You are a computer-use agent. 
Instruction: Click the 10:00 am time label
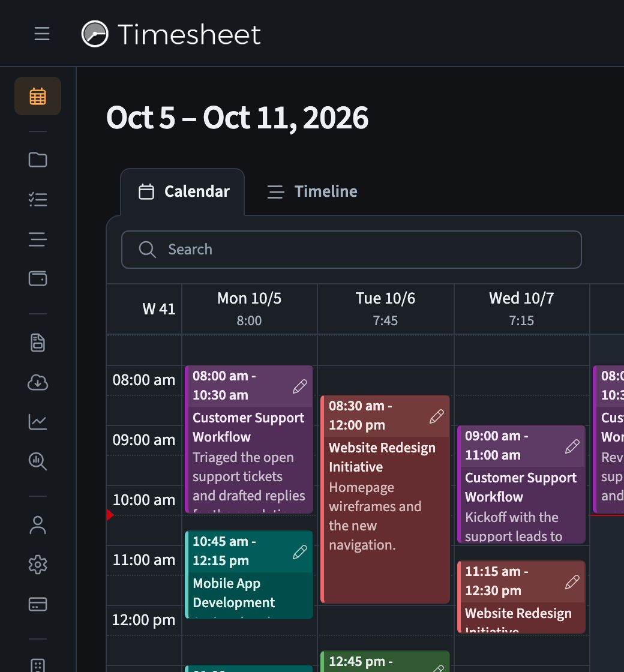[144, 500]
